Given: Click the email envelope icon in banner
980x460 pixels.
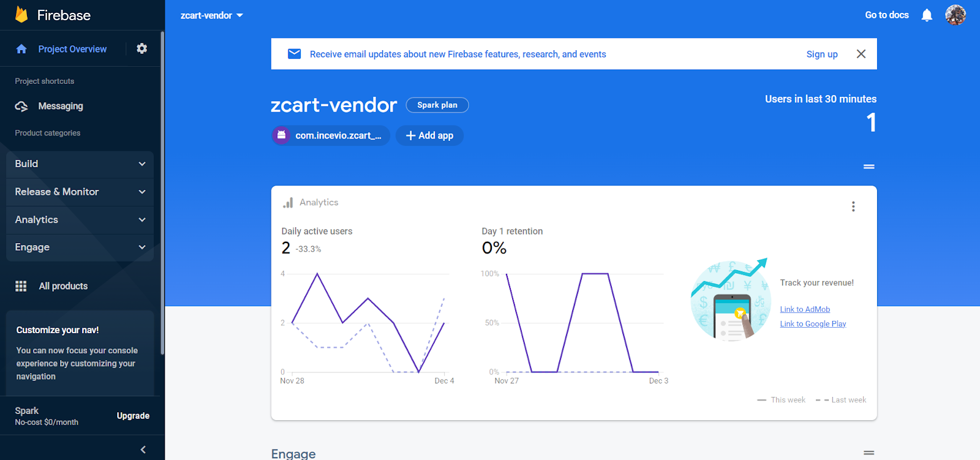Looking at the screenshot, I should (x=295, y=54).
